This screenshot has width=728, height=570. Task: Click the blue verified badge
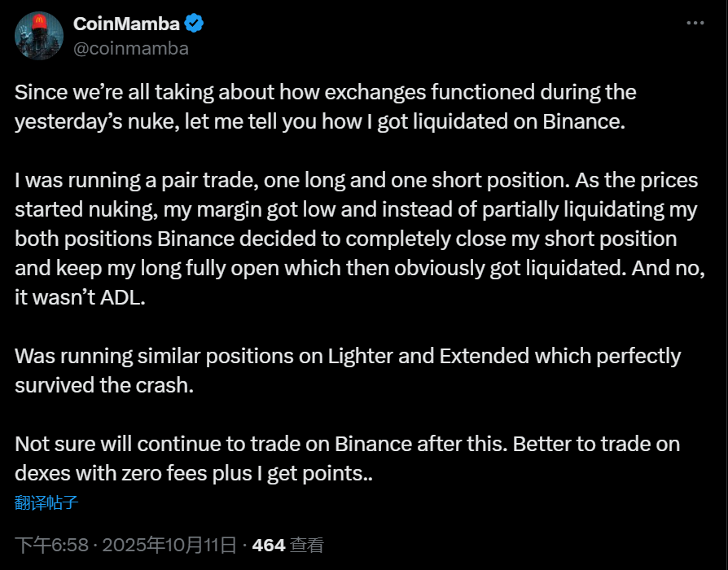pyautogui.click(x=196, y=24)
